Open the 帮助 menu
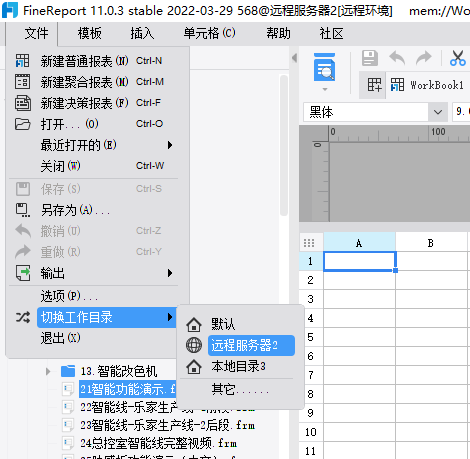This screenshot has width=470, height=459. 278,33
